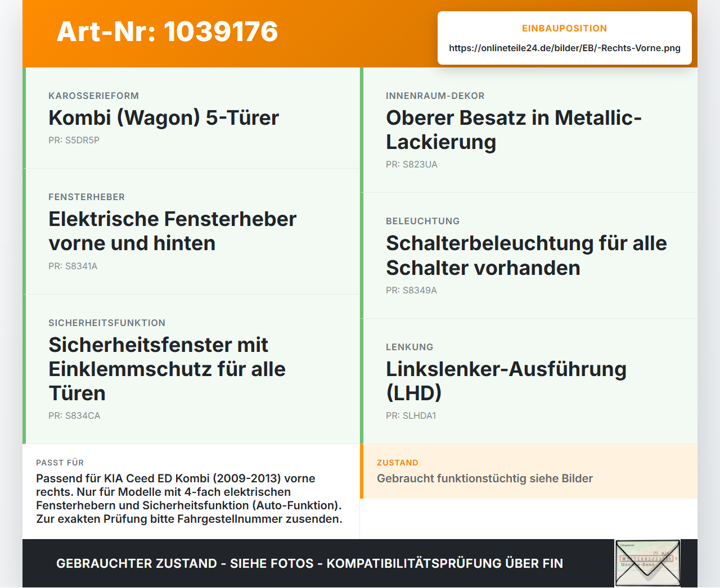Click the Gebrauchter Zustand footer banner text

click(309, 563)
